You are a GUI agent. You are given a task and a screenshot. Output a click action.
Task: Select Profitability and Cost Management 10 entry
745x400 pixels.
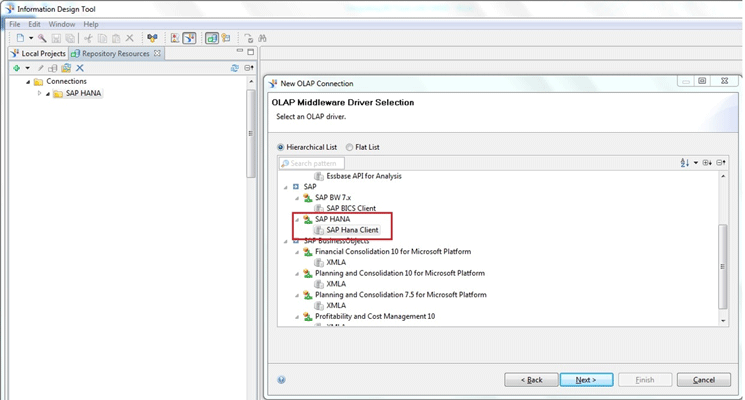(x=375, y=316)
